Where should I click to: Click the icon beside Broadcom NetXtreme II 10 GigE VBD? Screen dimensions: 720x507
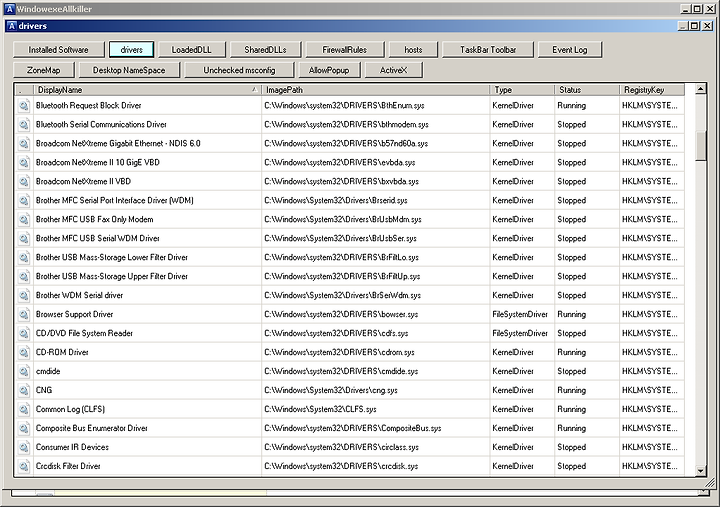tap(23, 163)
